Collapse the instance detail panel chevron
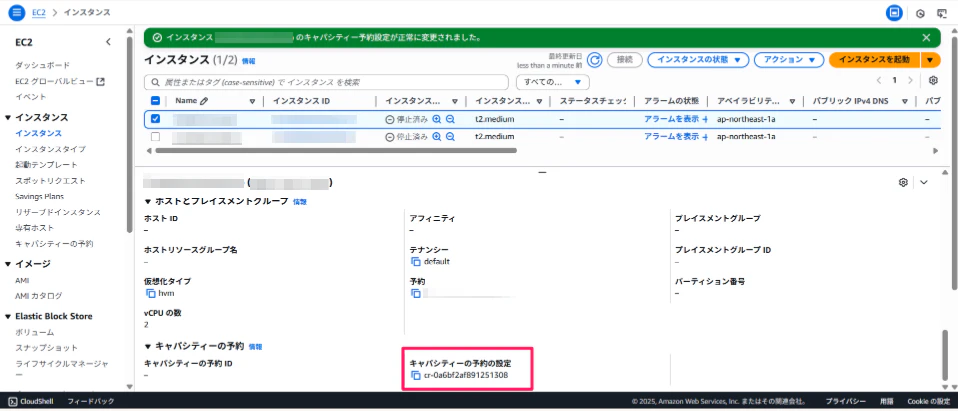This screenshot has width=958, height=411. [924, 182]
